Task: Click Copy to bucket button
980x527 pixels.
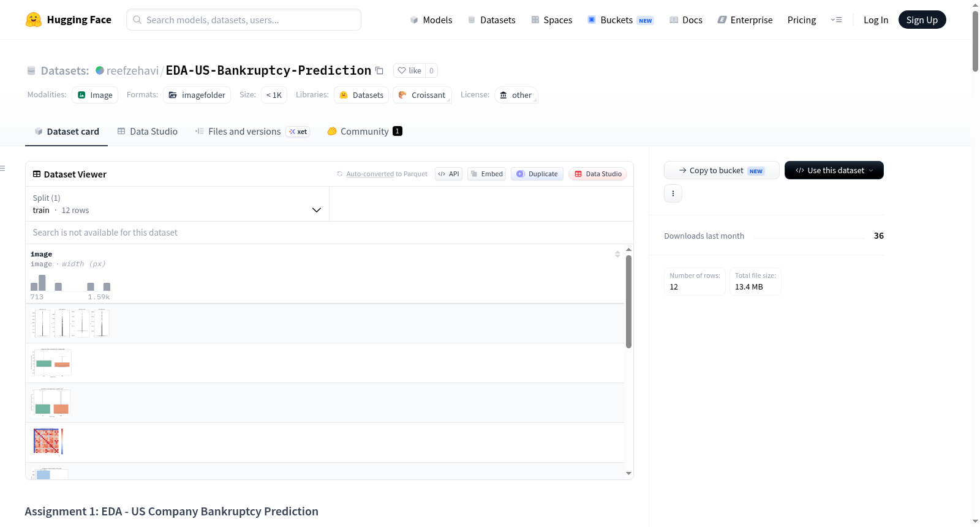Action: click(722, 170)
